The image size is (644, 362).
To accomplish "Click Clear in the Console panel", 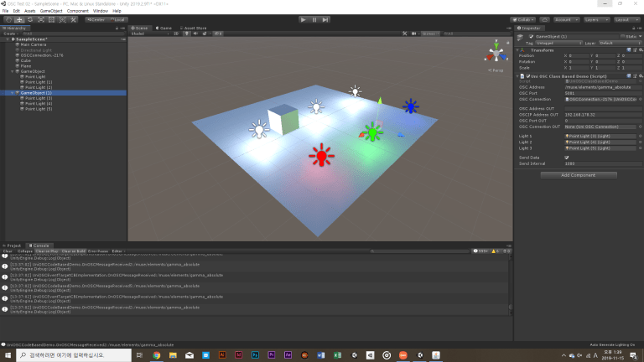I will tap(8, 251).
